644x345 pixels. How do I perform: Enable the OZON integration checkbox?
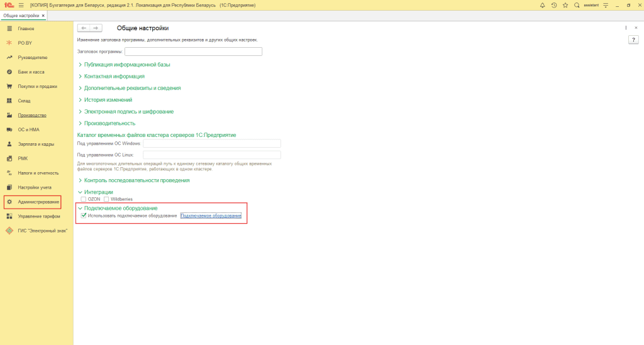pyautogui.click(x=84, y=199)
